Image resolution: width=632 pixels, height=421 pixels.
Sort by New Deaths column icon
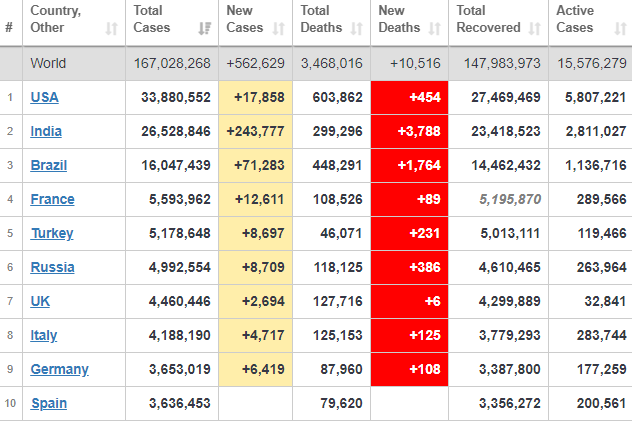(x=434, y=29)
